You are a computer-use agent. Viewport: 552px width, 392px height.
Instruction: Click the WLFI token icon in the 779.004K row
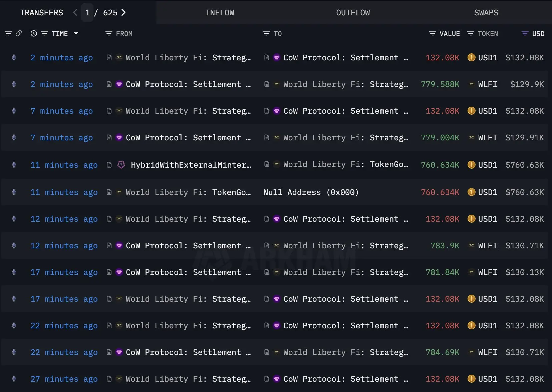tap(472, 137)
